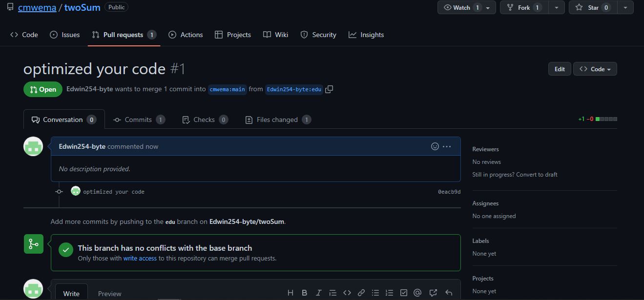The width and height of the screenshot is (644, 300).
Task: Go to the Projects tab
Action: point(233,35)
